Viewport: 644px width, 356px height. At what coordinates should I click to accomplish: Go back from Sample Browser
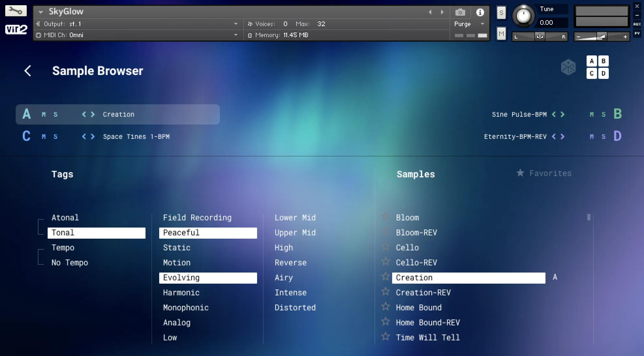click(x=28, y=71)
